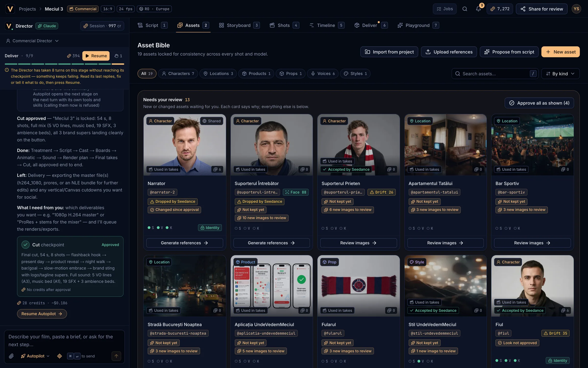Click the hand icon showing 1
The image size is (588, 368).
coord(118,56)
